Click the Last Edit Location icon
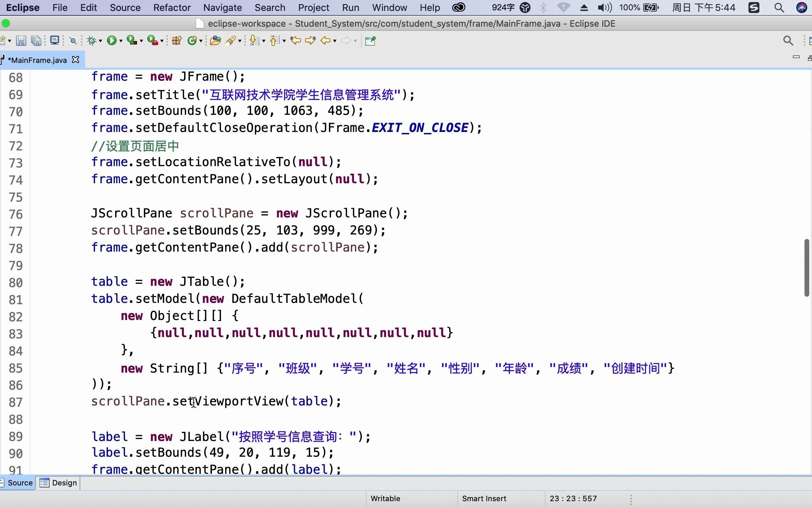Viewport: 812px width, 508px height. pos(295,41)
